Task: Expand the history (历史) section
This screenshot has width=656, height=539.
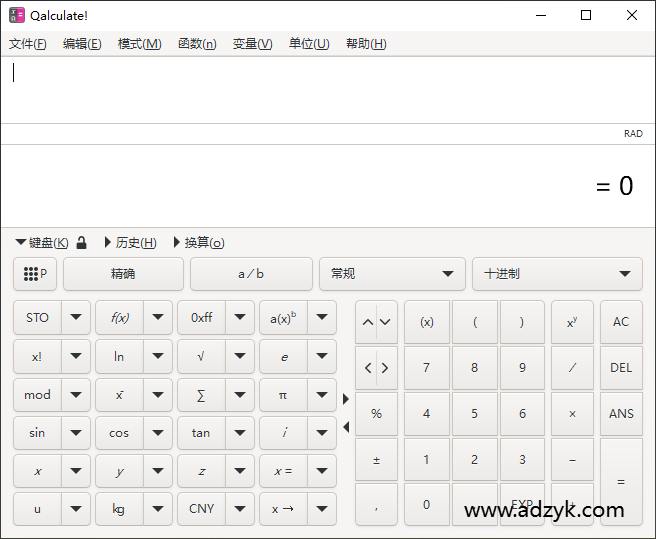Action: (131, 242)
